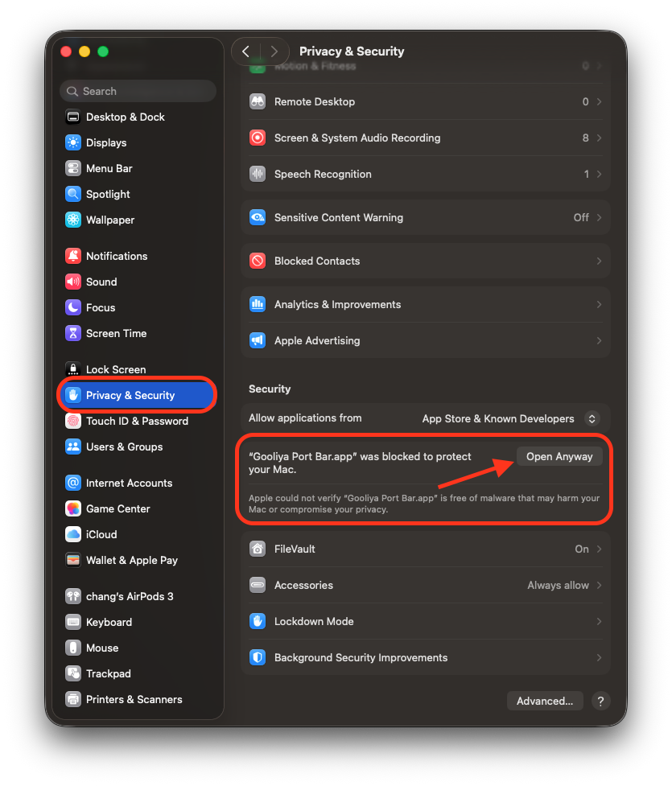Click the Lockdown Mode hand icon
672x786 pixels.
[258, 621]
